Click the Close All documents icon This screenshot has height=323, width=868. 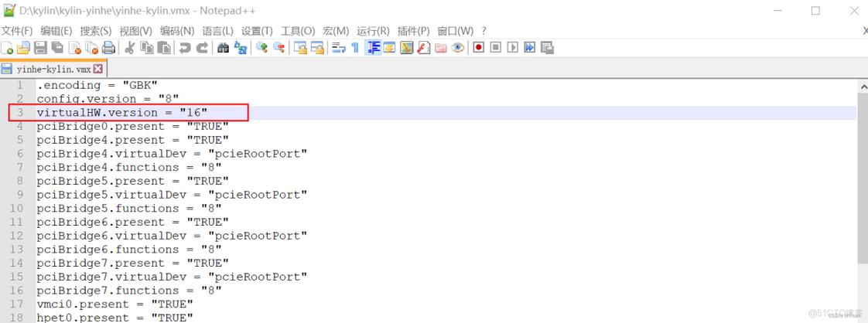pyautogui.click(x=91, y=48)
